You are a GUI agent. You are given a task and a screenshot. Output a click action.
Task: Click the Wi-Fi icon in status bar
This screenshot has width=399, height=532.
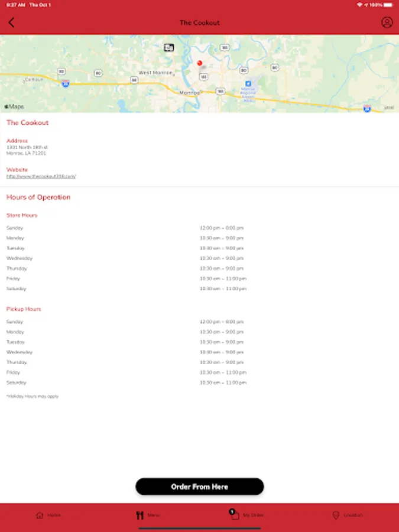pos(359,5)
